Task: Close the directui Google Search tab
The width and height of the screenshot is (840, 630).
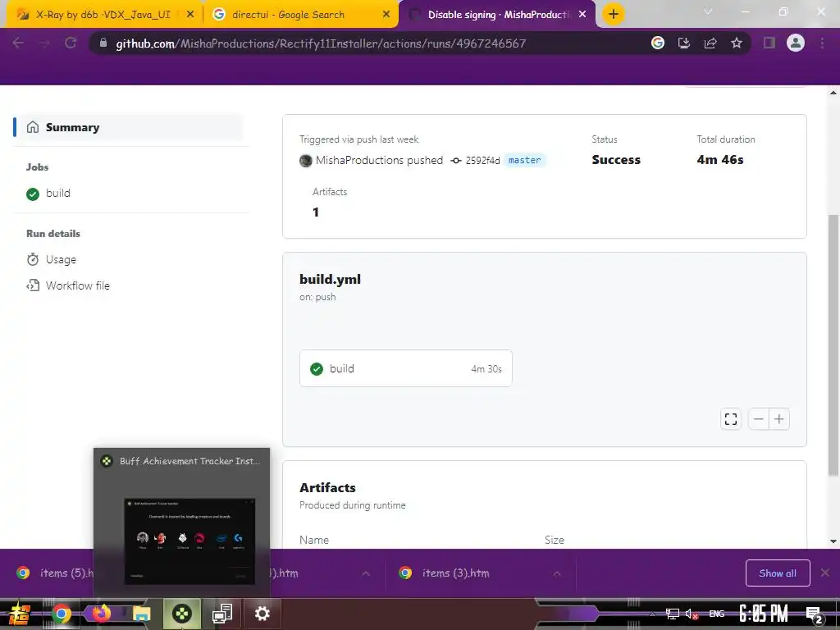Action: tap(386, 15)
